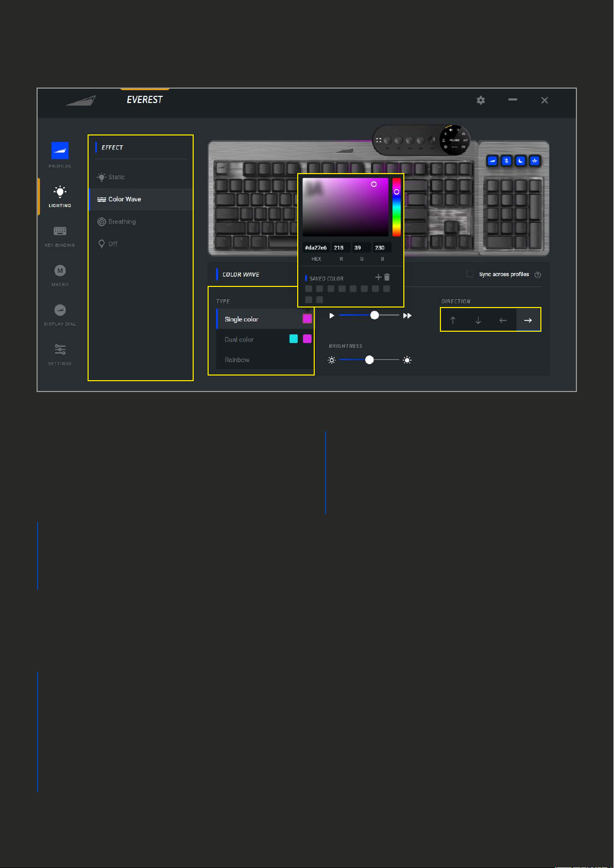Add current color to saved colors

pyautogui.click(x=379, y=277)
